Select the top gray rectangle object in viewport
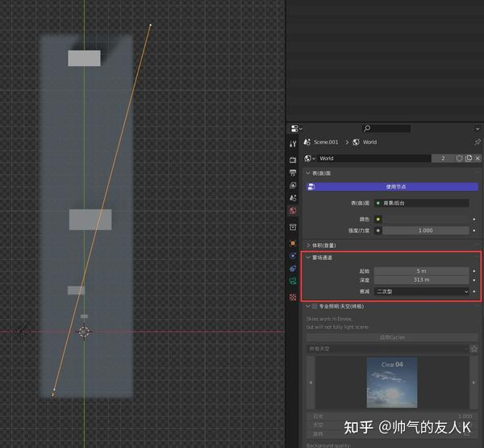The width and height of the screenshot is (484, 448). pos(84,58)
